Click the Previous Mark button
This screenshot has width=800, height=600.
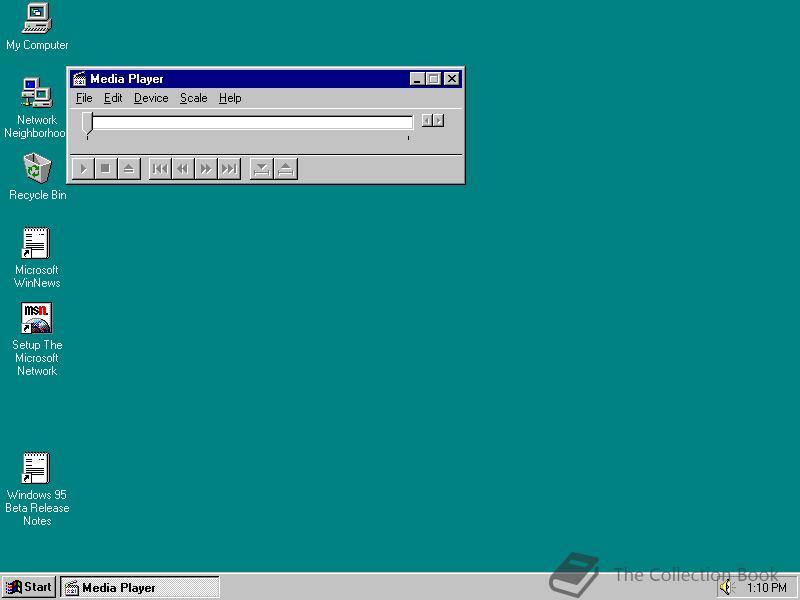tap(160, 169)
